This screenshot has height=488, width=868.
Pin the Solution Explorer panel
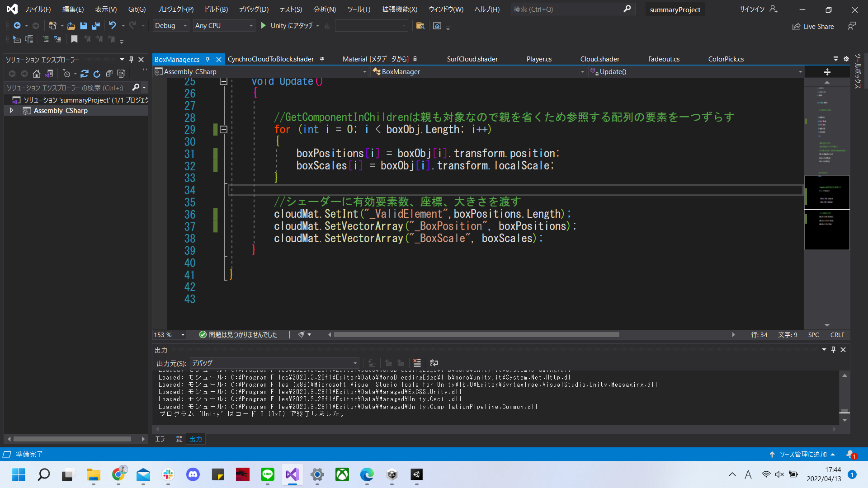point(131,59)
